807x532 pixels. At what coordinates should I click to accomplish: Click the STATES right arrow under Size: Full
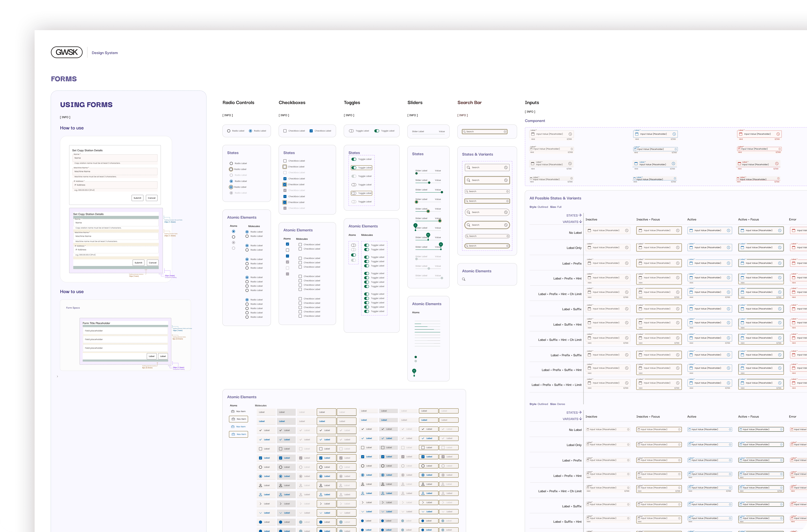[580, 215]
